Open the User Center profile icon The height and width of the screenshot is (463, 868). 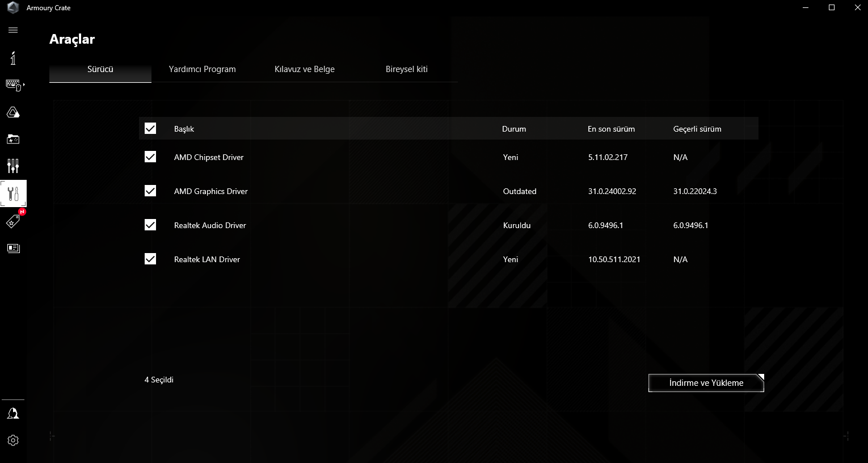13,414
